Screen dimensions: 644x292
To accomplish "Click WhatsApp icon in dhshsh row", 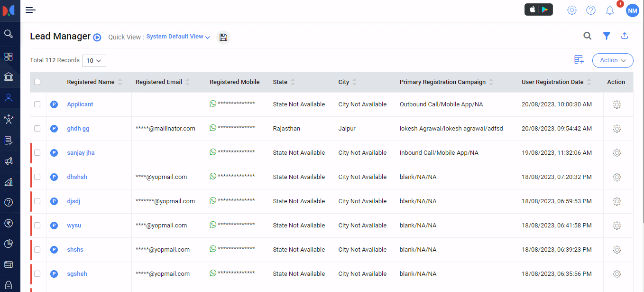I will coord(213,176).
